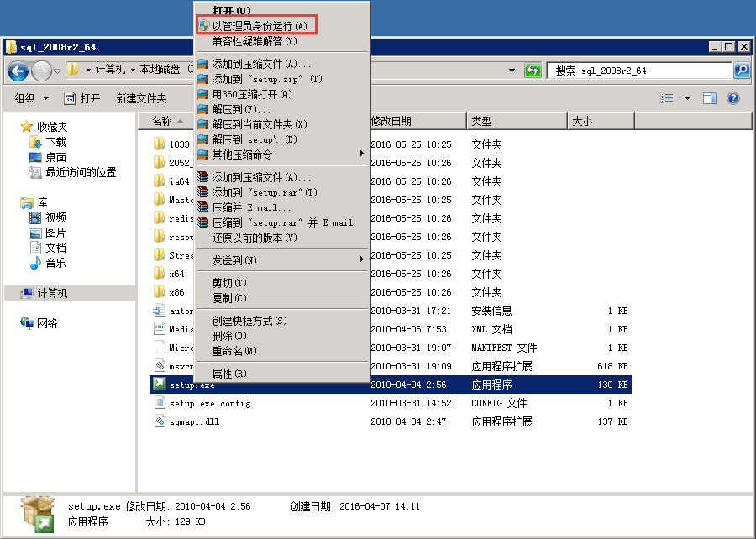Choose 删除 from the context menu
The width and height of the screenshot is (756, 539).
pos(282,336)
